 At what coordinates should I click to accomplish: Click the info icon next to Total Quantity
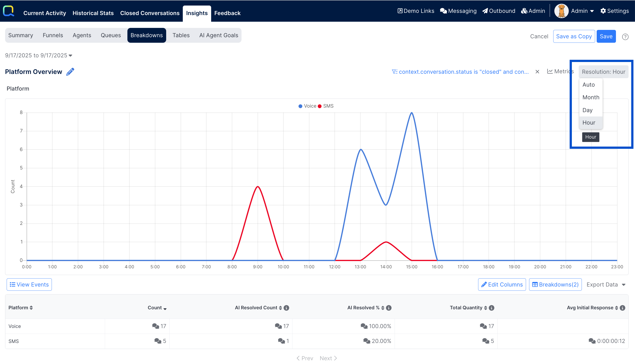491,308
